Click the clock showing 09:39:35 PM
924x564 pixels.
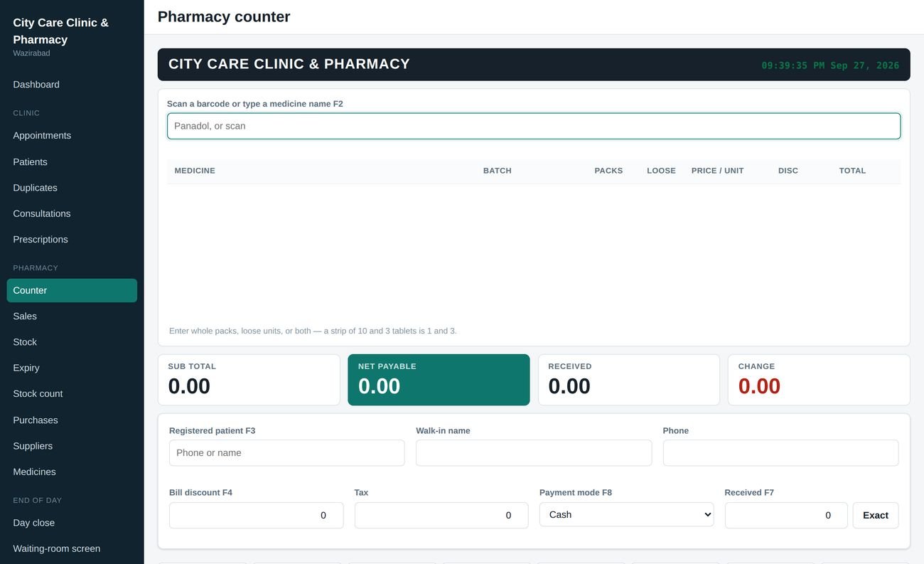click(x=830, y=65)
